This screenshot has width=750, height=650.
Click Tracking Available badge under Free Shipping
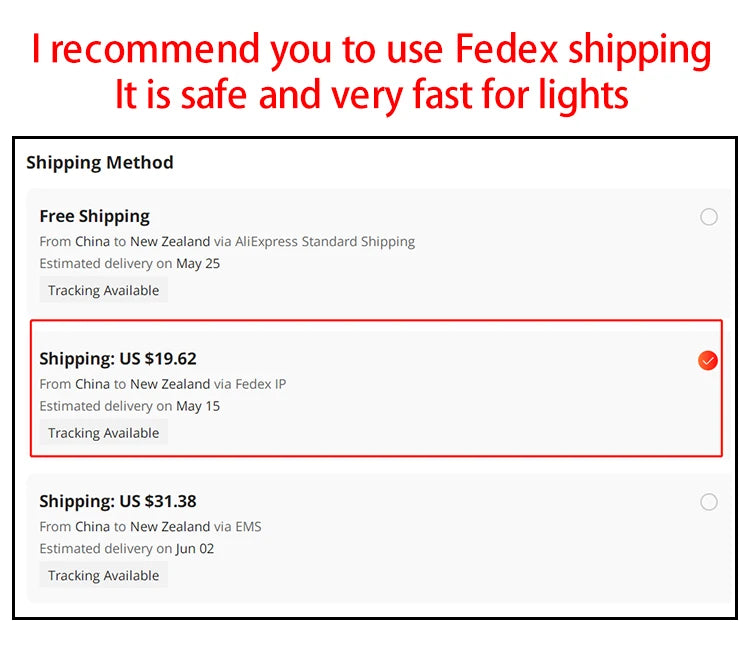pos(103,290)
